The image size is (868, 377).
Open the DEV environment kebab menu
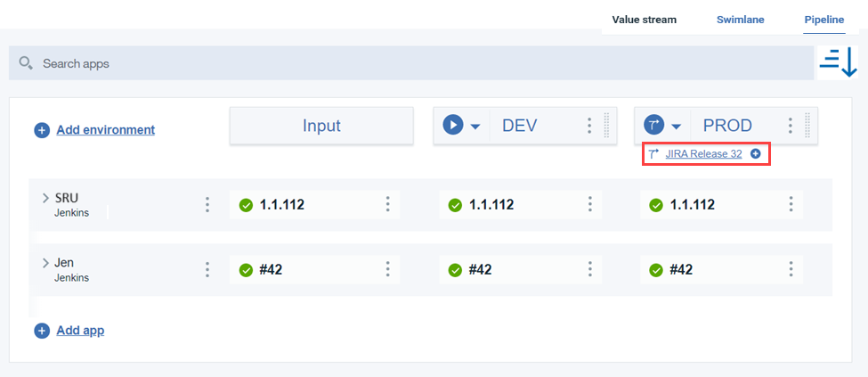[x=588, y=126]
